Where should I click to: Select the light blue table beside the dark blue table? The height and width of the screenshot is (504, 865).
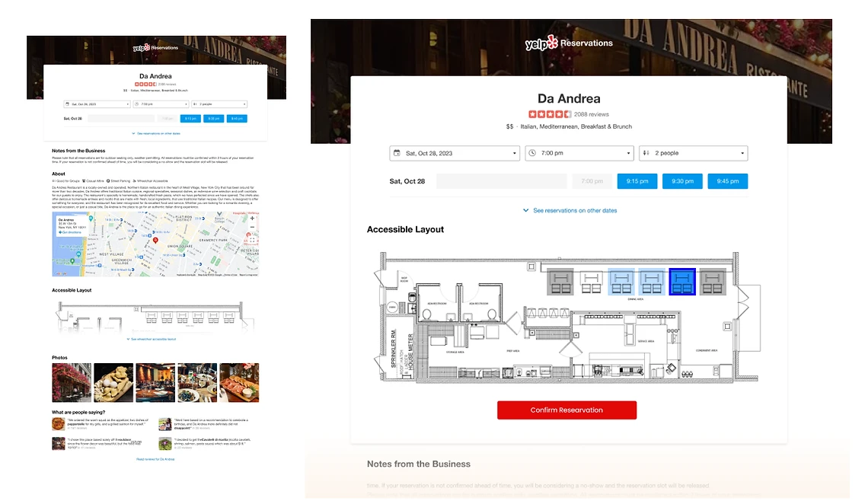tap(652, 281)
